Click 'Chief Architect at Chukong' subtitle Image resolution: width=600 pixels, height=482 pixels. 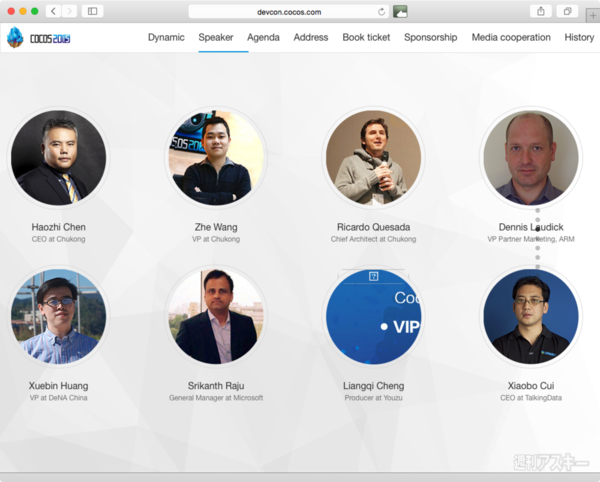(x=373, y=239)
